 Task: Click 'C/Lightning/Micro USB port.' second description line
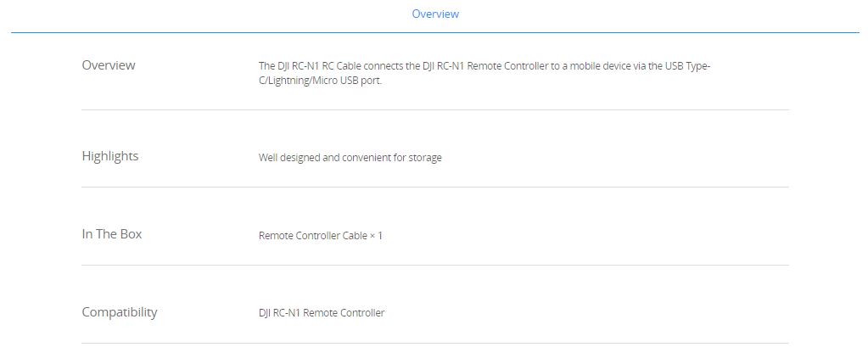(x=321, y=81)
